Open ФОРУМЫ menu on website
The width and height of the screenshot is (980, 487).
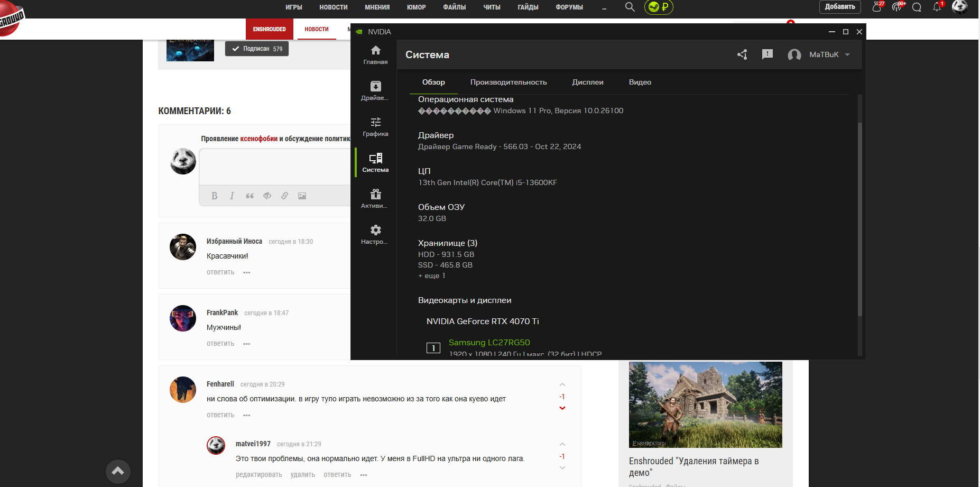click(x=569, y=7)
